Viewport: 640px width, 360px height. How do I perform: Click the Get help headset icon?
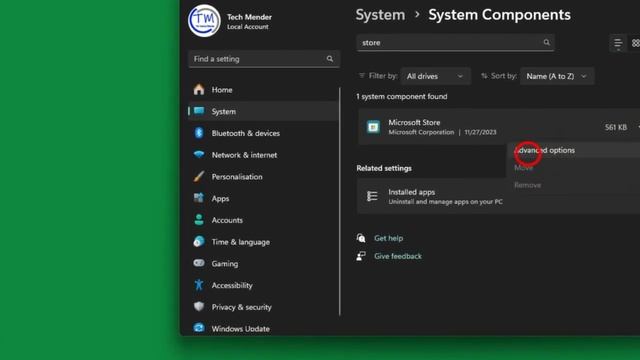361,238
